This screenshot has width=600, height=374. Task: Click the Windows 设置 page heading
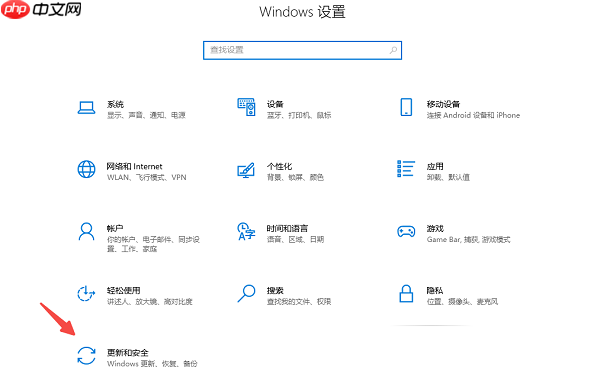point(302,12)
